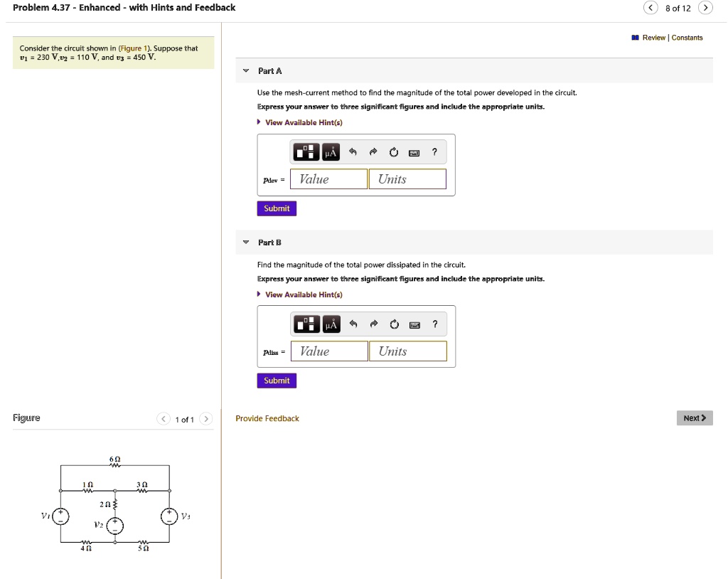The height and width of the screenshot is (579, 728).
Task: Click the undo arrow icon in Part B
Action: coord(353,324)
